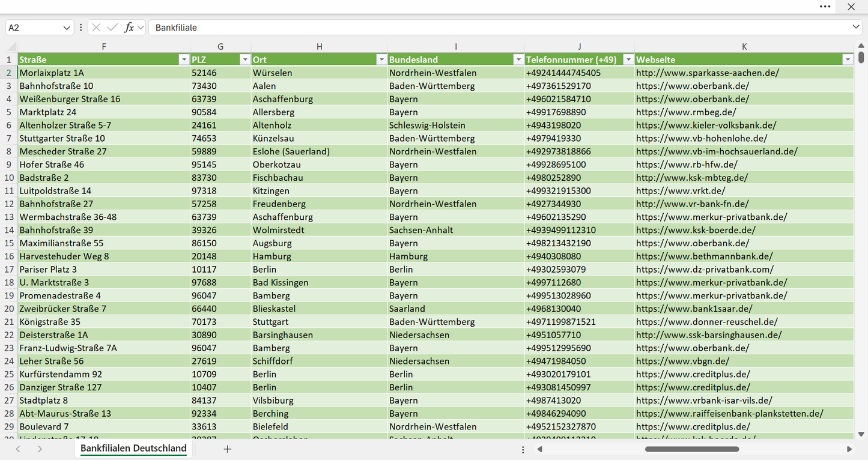Click into the formula bar showing Bankfiliale

(499, 28)
